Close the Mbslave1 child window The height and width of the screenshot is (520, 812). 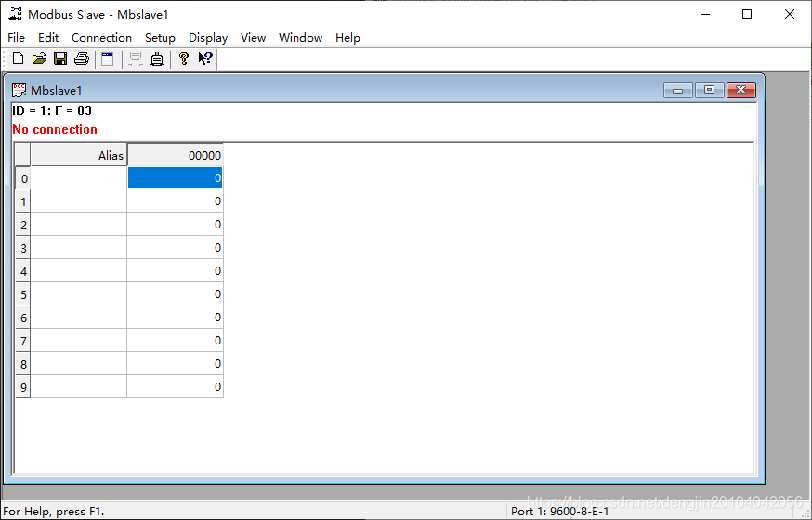(741, 90)
